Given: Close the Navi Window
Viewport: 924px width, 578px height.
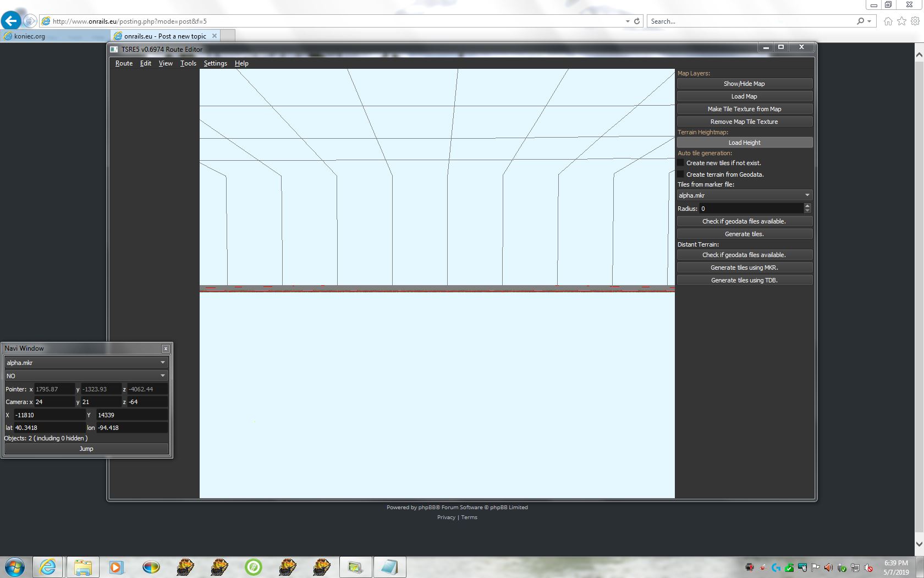Looking at the screenshot, I should pyautogui.click(x=166, y=348).
